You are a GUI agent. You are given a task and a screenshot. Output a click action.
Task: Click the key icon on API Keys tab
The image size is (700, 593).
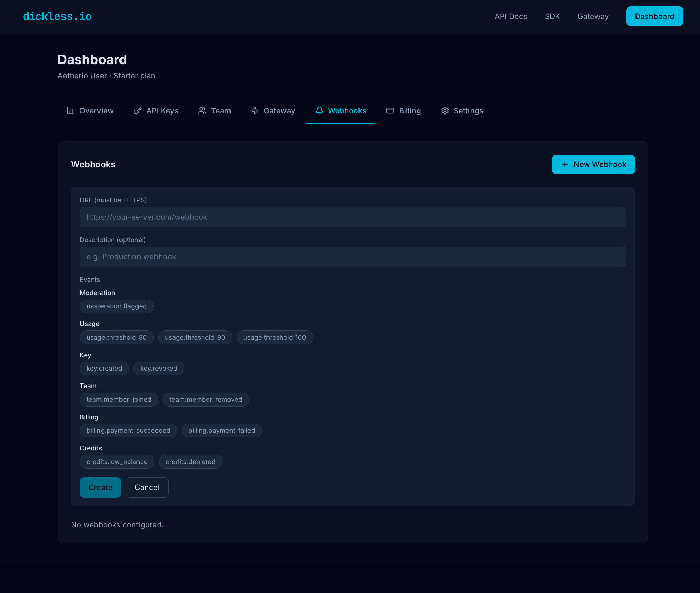click(x=137, y=111)
